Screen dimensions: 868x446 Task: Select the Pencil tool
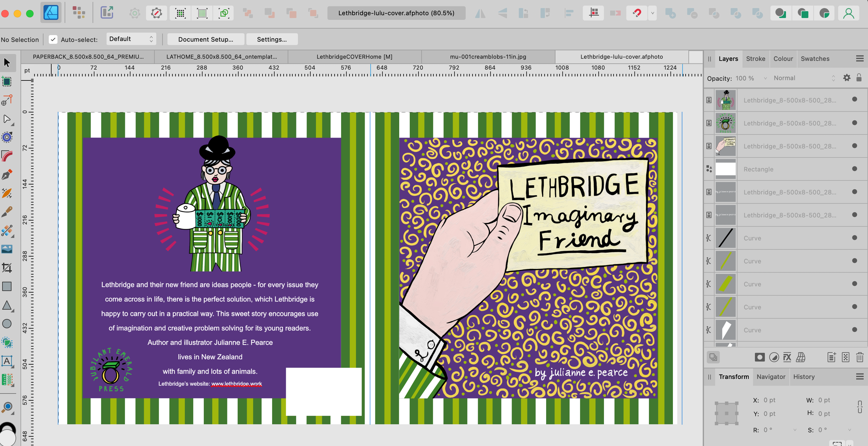pos(7,193)
